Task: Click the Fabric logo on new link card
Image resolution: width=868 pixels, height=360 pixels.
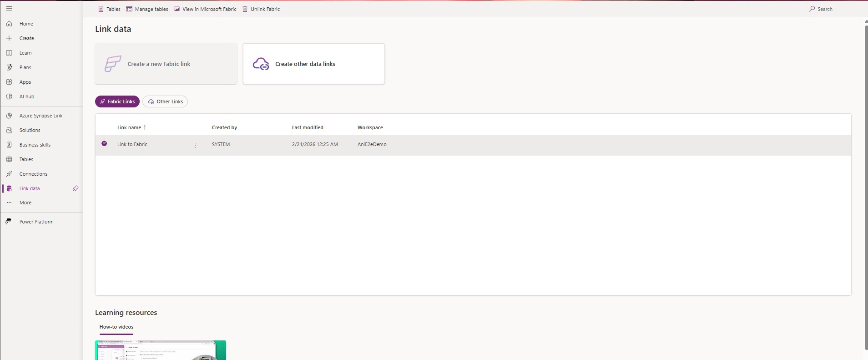Action: coord(113,64)
